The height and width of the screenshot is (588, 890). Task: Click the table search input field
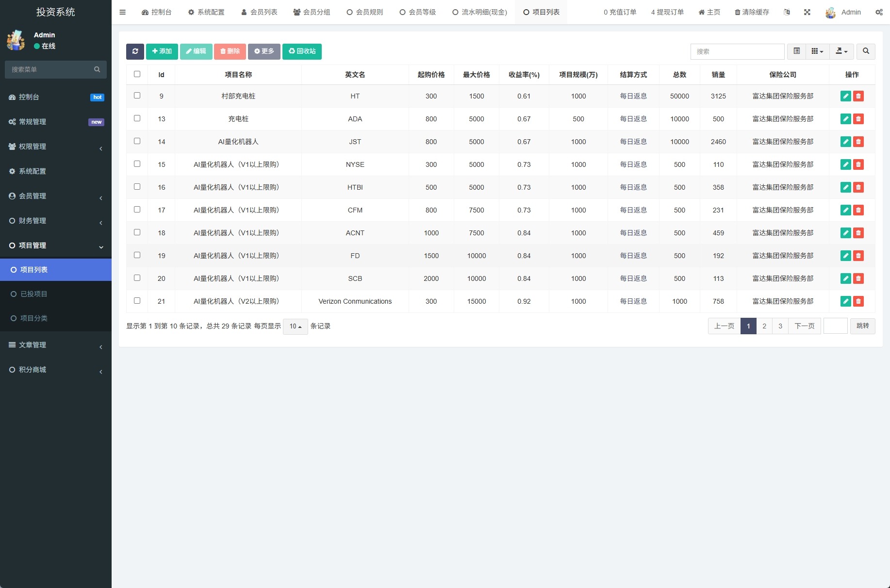737,51
